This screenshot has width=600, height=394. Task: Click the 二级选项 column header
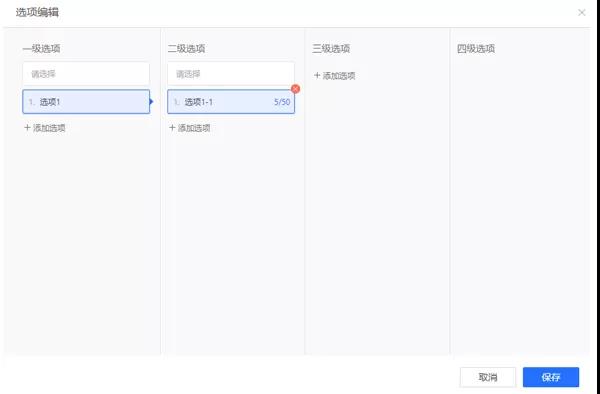pos(186,49)
